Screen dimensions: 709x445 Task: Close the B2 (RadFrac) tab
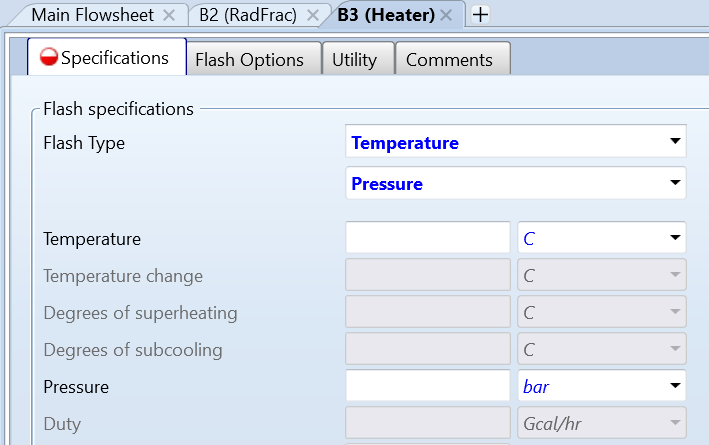pos(313,15)
